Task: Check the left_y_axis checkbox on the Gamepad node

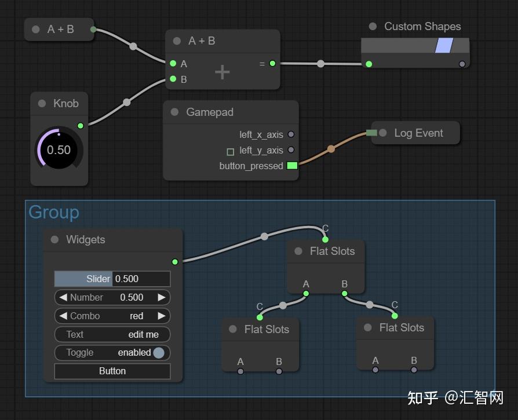Action: click(231, 150)
